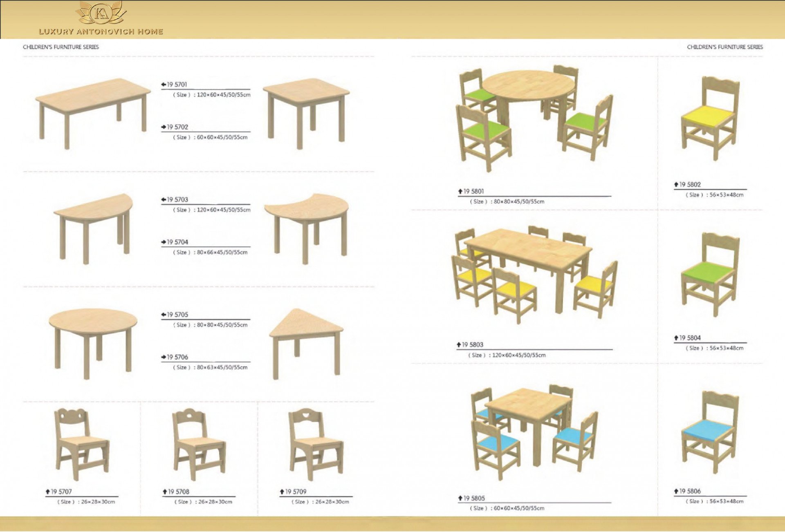
Task: Click the 19 5803 product code label
Action: click(x=472, y=345)
